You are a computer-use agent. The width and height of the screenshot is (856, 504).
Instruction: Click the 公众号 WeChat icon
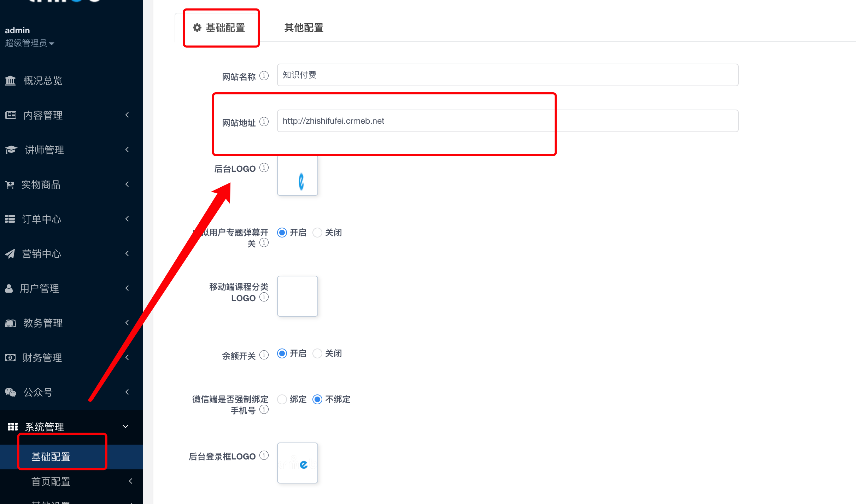[x=11, y=392]
